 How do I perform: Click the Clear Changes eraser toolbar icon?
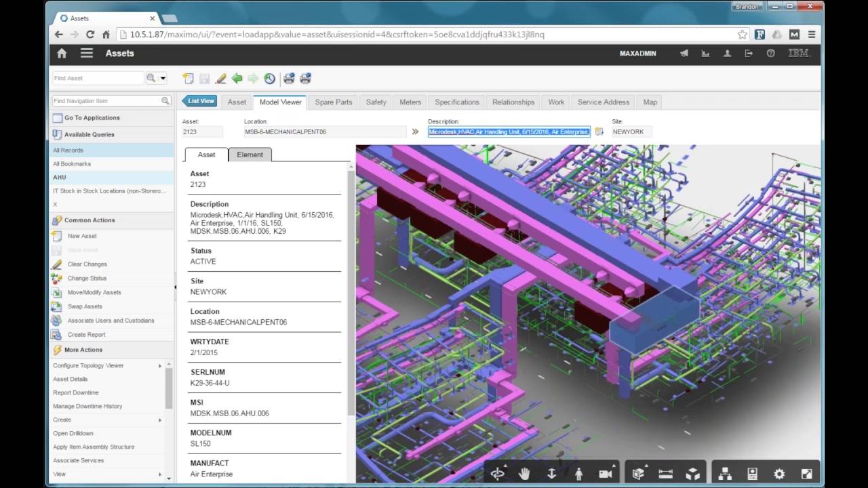220,79
